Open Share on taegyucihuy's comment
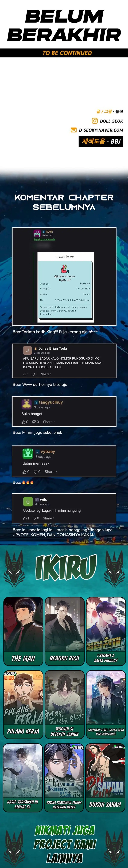 [49, 421]
